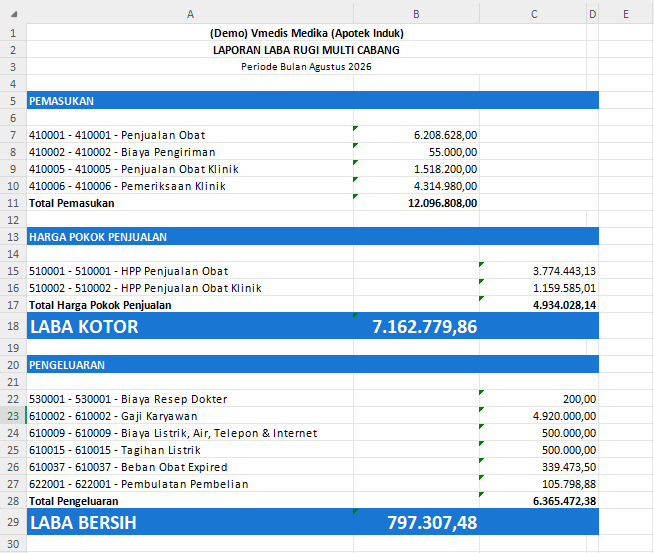Select row 5 header
This screenshot has height=553, width=654.
[13, 101]
